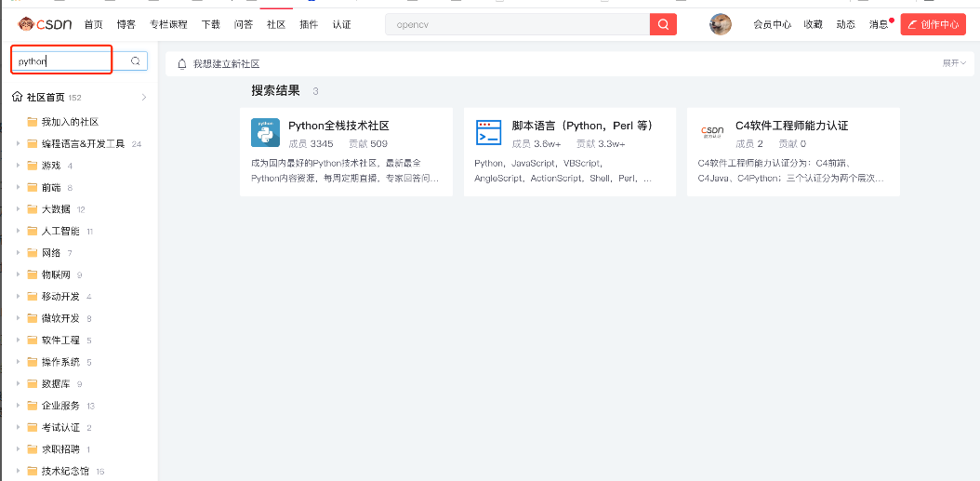
Task: Select the 社区 nav tab
Action: point(275,24)
